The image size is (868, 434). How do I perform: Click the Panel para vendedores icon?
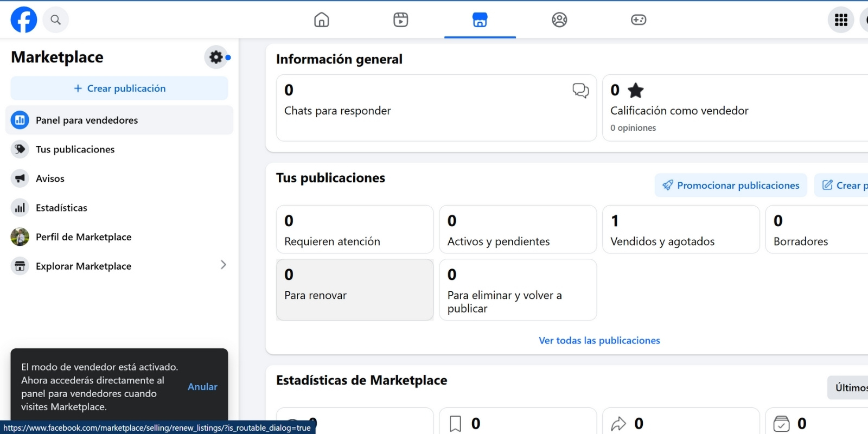coord(20,120)
